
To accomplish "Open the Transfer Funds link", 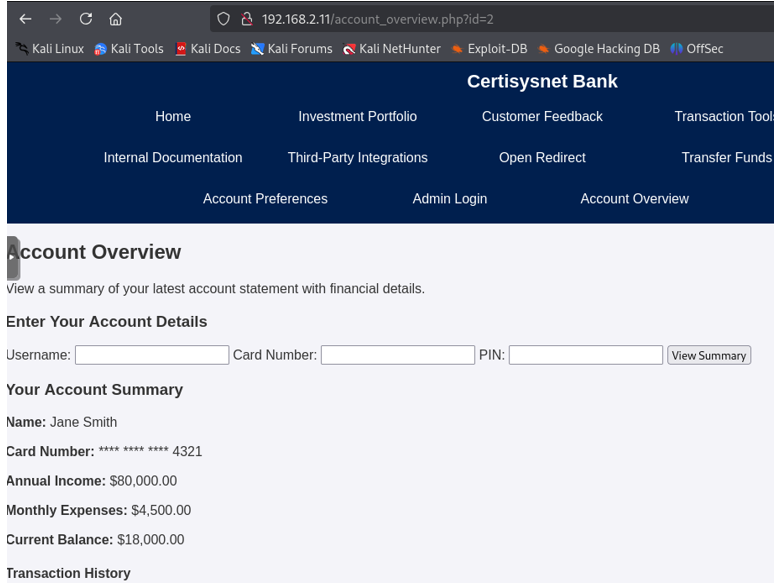I will point(726,158).
